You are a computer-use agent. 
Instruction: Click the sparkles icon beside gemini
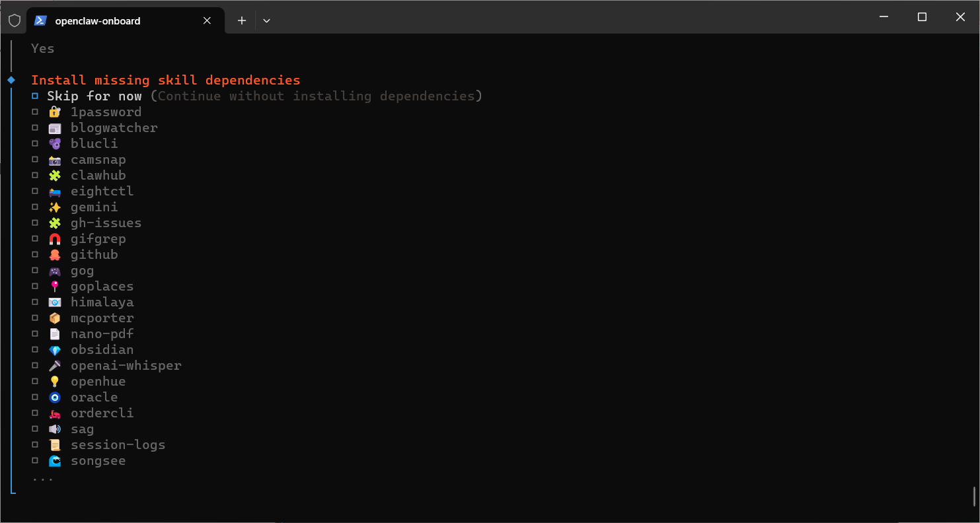pos(55,207)
